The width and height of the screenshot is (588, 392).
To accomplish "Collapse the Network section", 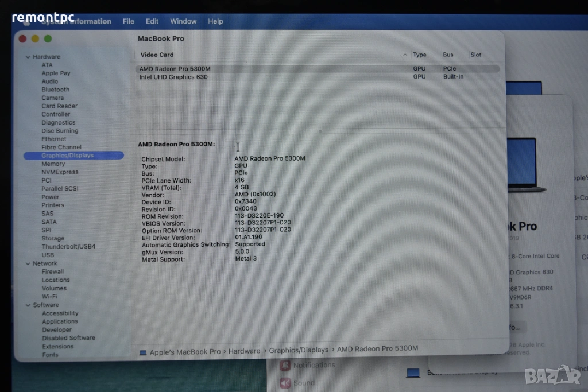I will (28, 263).
